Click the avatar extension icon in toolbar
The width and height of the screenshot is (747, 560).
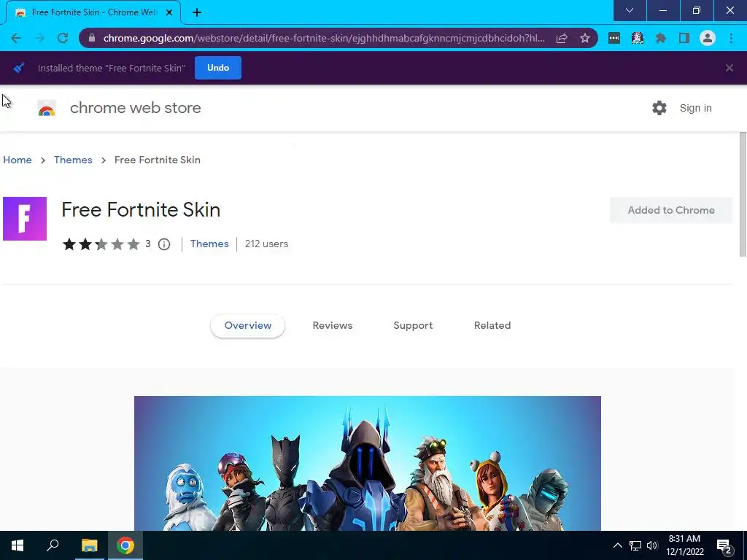tap(638, 38)
